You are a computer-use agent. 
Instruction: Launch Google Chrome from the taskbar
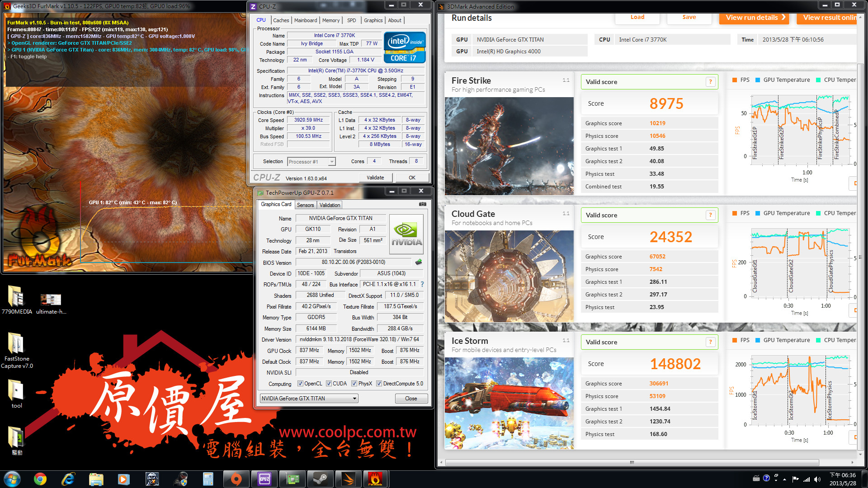40,479
